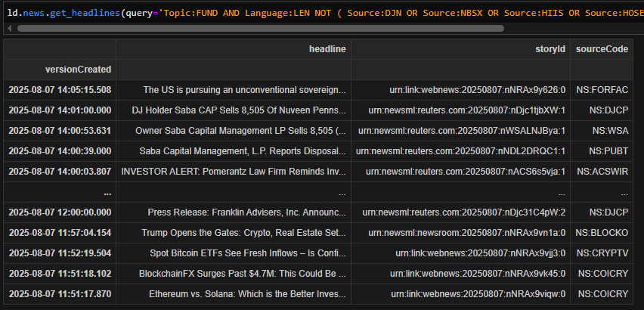
Task: Click storyId ending nWSALNJBya:1
Action: click(x=462, y=131)
